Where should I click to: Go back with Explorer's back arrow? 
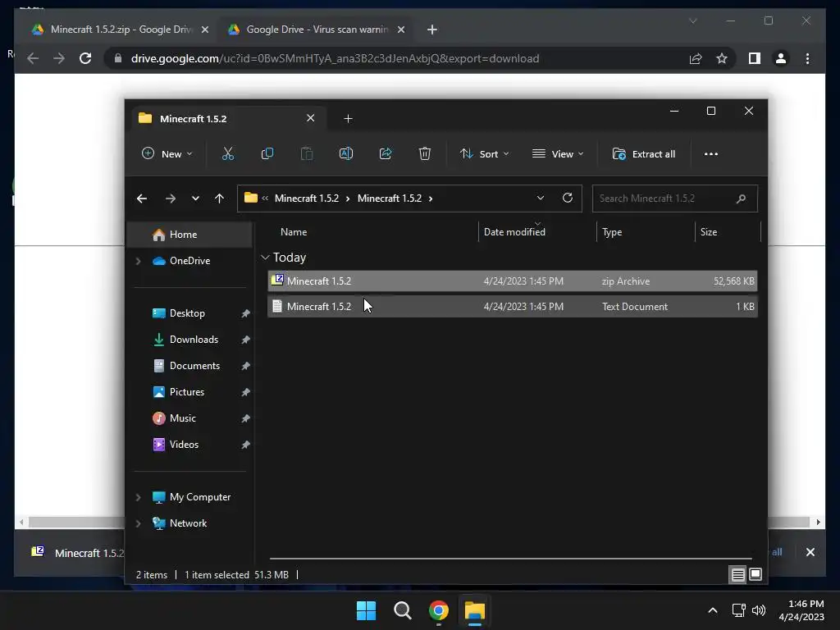point(142,199)
